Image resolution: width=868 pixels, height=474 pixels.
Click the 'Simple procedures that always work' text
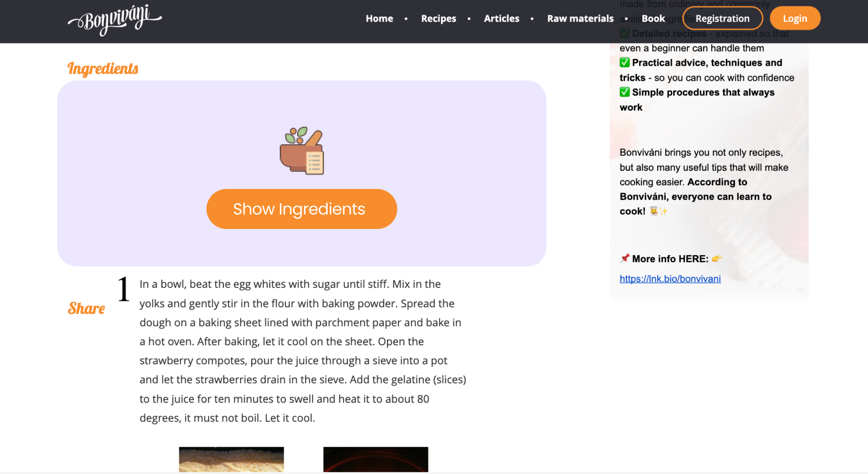coord(697,100)
